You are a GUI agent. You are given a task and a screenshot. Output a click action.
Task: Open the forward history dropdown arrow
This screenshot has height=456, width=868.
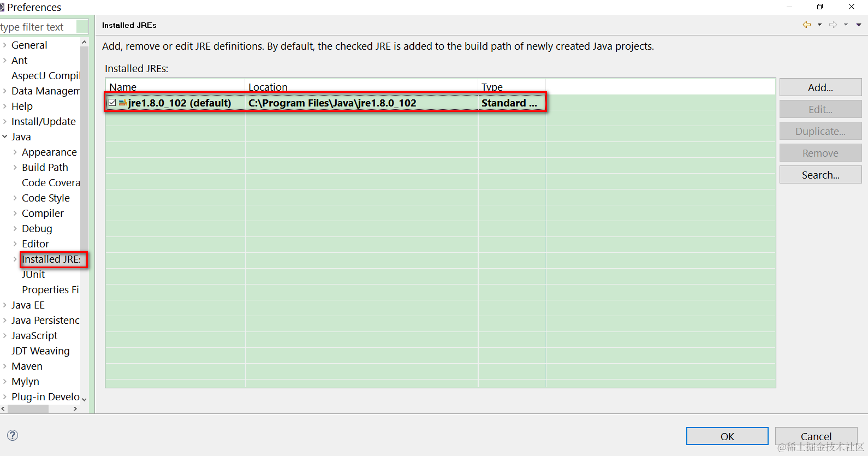click(846, 25)
